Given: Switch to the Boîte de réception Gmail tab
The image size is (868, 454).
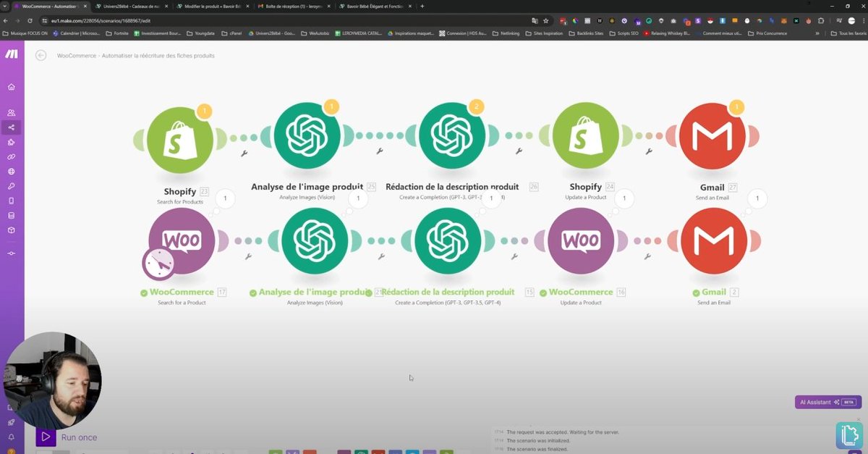Looking at the screenshot, I should tap(292, 6).
